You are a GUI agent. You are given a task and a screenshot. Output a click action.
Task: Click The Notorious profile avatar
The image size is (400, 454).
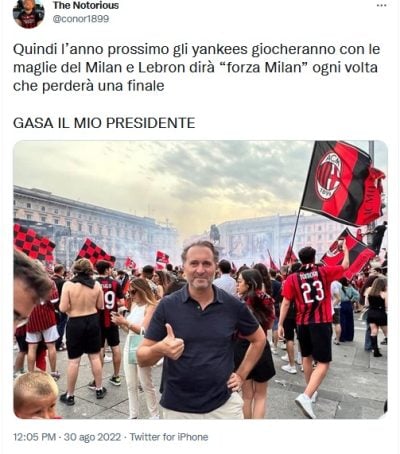coord(29,13)
